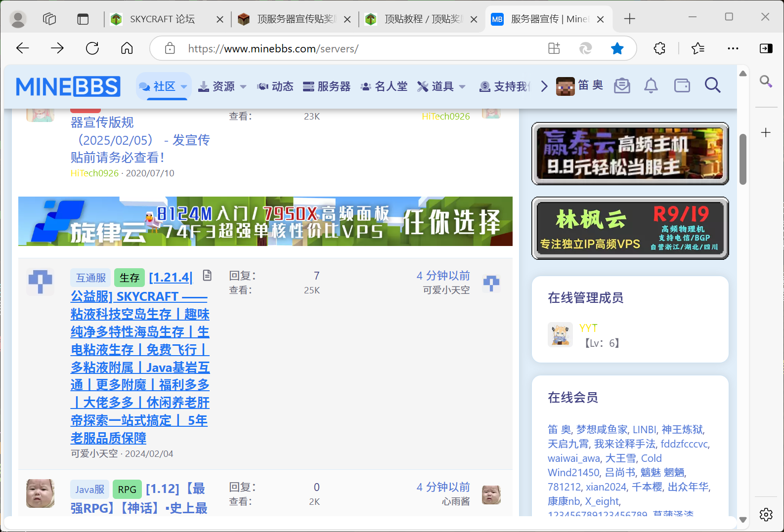784x532 pixels.
Task: Click the page vertical scrollbar thumb
Action: 743,159
